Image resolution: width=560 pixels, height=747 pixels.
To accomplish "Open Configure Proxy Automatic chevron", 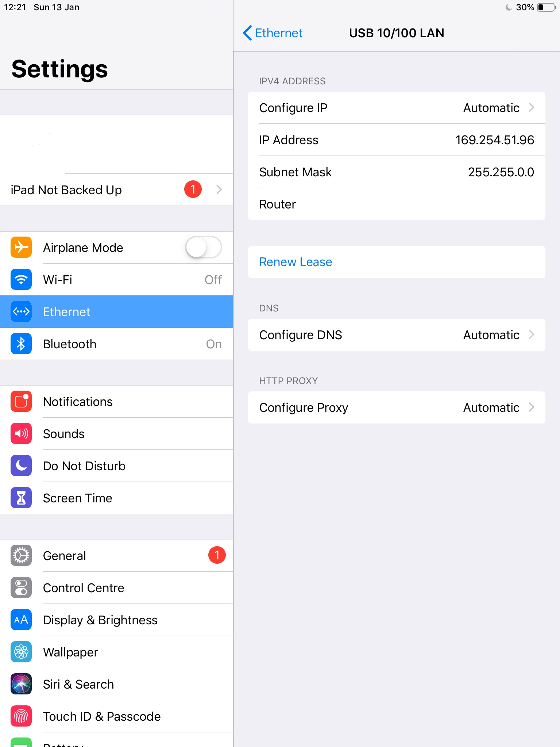I will click(532, 407).
